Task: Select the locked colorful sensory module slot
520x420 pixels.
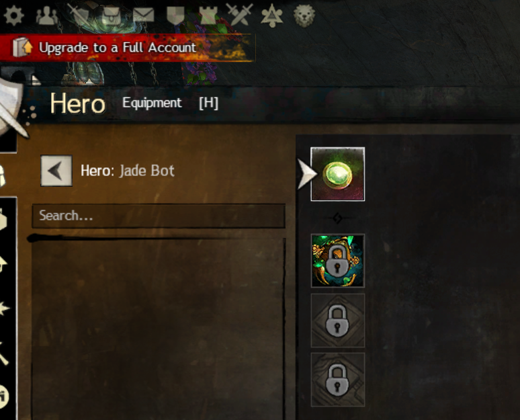Action: point(338,261)
